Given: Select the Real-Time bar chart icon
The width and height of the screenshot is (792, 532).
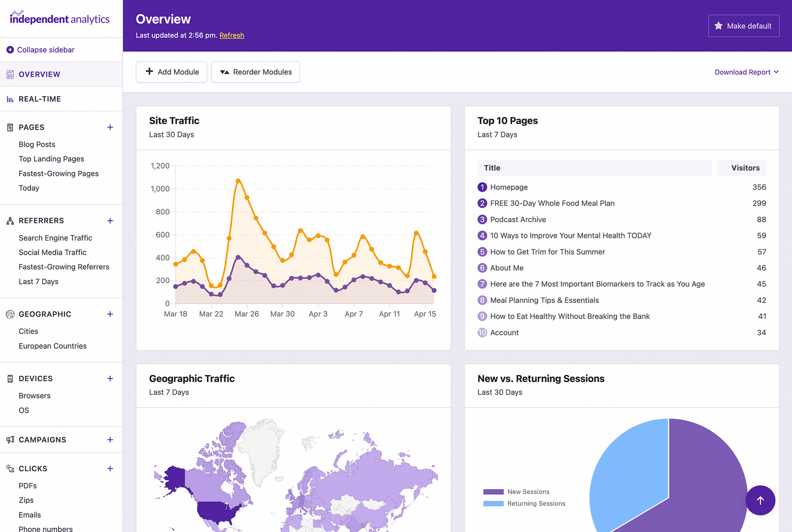Looking at the screenshot, I should (10, 99).
